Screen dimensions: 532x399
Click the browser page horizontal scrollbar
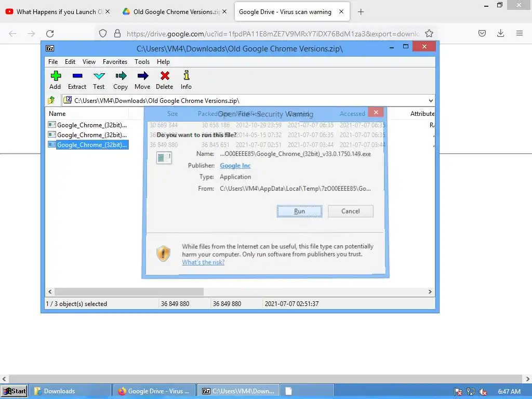(x=265, y=378)
